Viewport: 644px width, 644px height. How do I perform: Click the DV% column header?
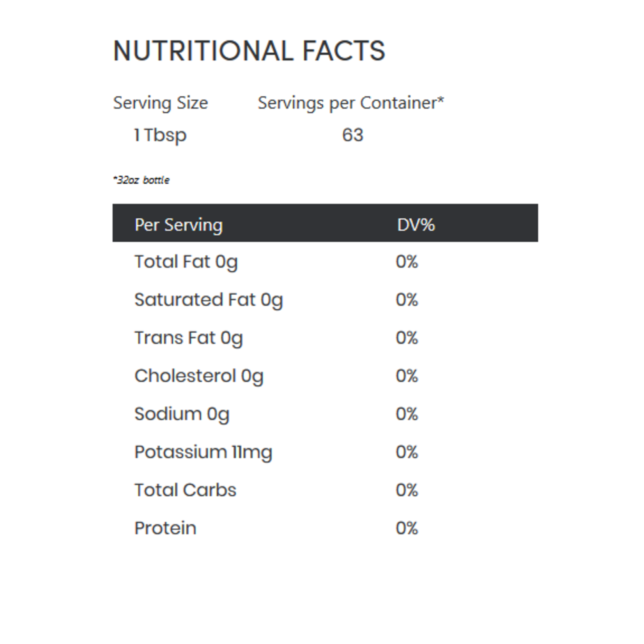tap(416, 225)
